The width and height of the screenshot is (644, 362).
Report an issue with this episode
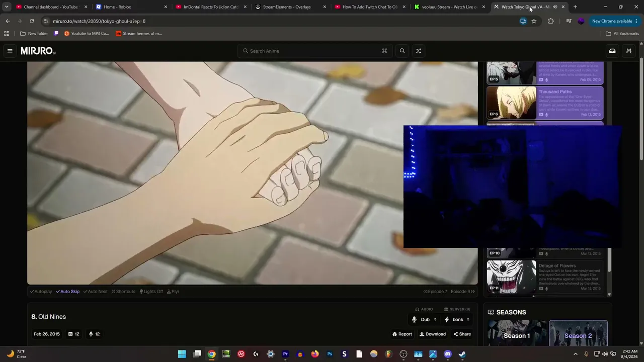pyautogui.click(x=402, y=334)
